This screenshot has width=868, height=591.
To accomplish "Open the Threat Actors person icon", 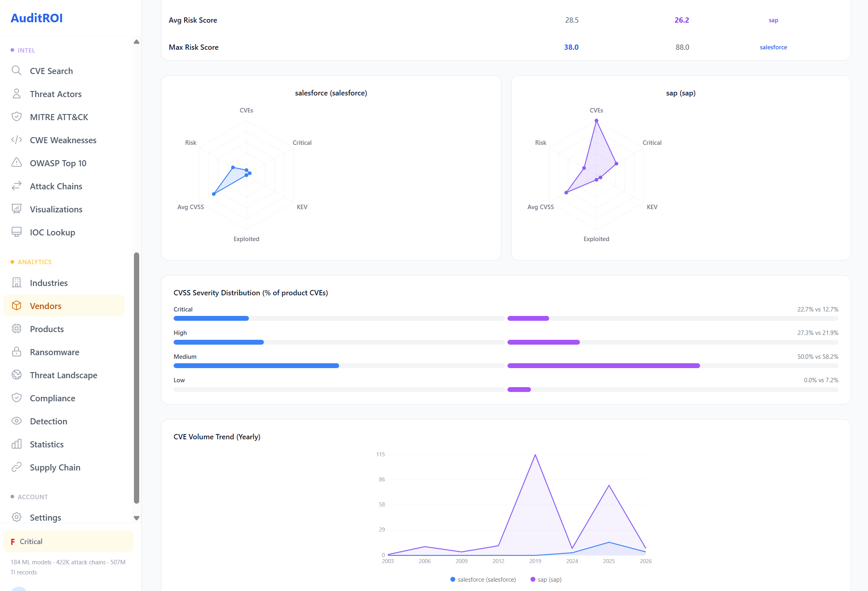I will tap(17, 93).
